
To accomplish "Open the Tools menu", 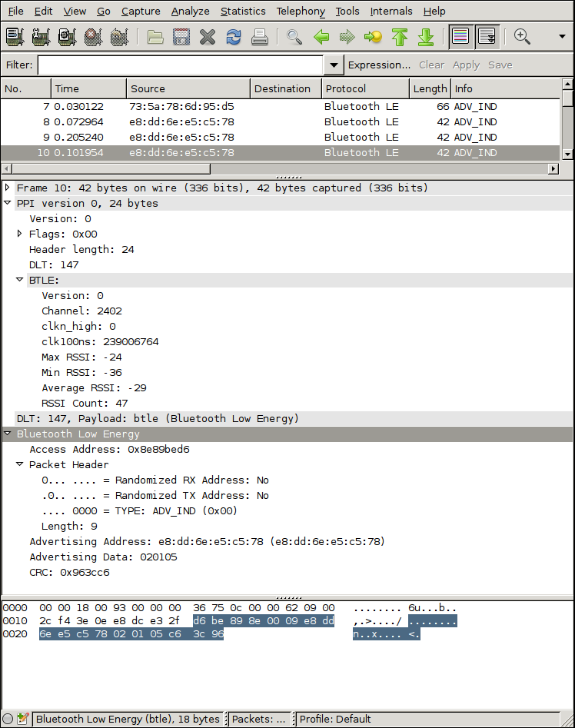I will (x=347, y=11).
